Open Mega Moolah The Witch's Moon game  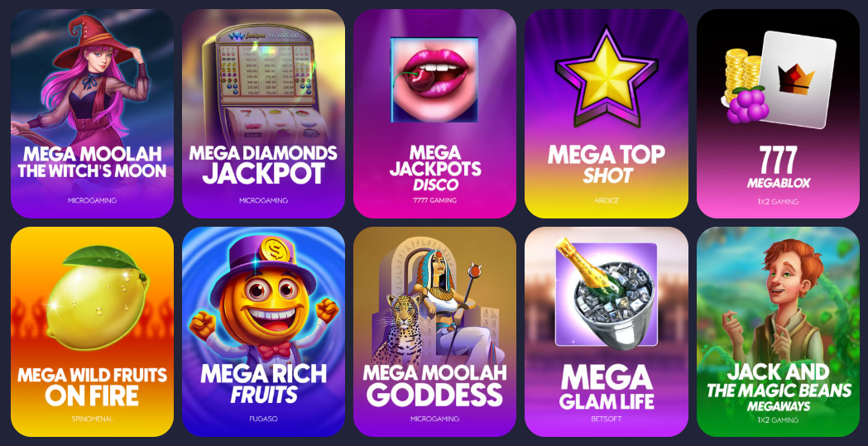pyautogui.click(x=92, y=113)
